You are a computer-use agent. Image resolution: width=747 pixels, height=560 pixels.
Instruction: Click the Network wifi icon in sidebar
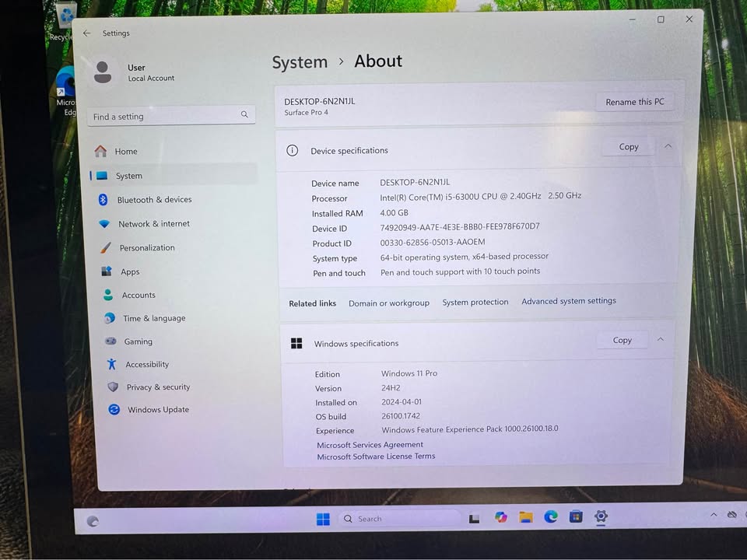click(x=104, y=224)
